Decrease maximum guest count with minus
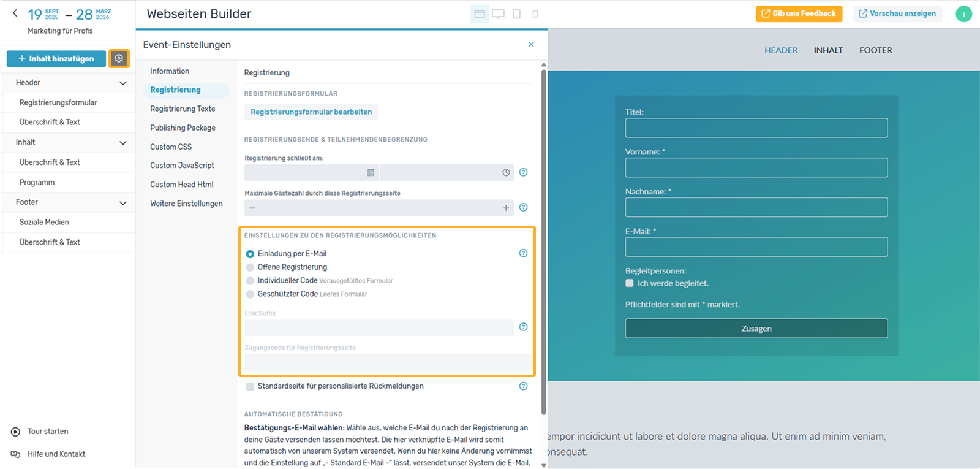Screen dimensions: 980x469 pos(252,208)
